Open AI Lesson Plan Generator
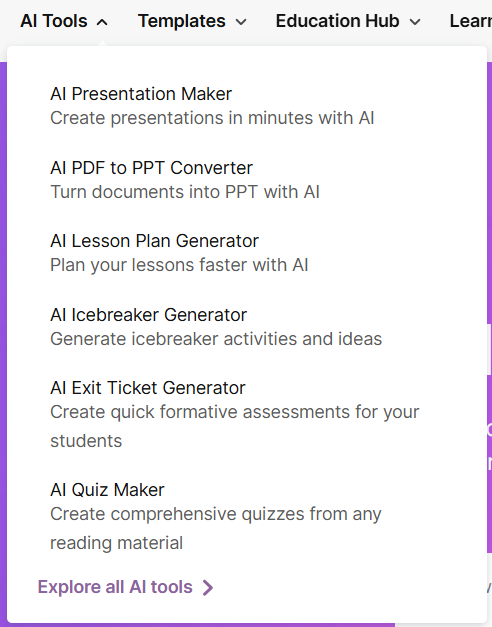 pyautogui.click(x=154, y=241)
